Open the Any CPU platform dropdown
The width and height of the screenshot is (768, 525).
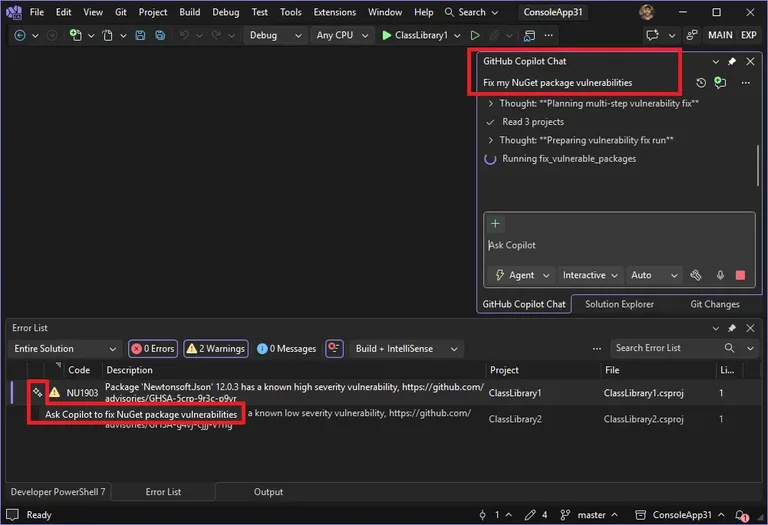[342, 35]
